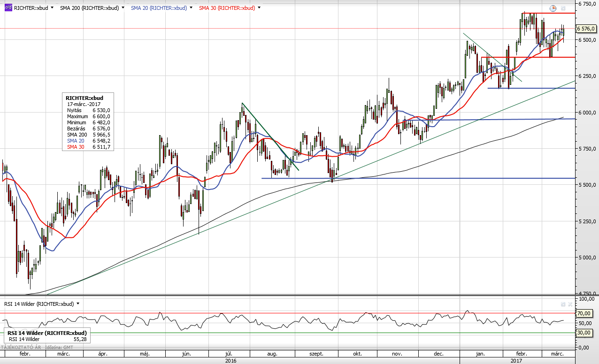This screenshot has height=364, width=599.
Task: Click the Maximum 6 600,0 row
Action: coord(88,116)
